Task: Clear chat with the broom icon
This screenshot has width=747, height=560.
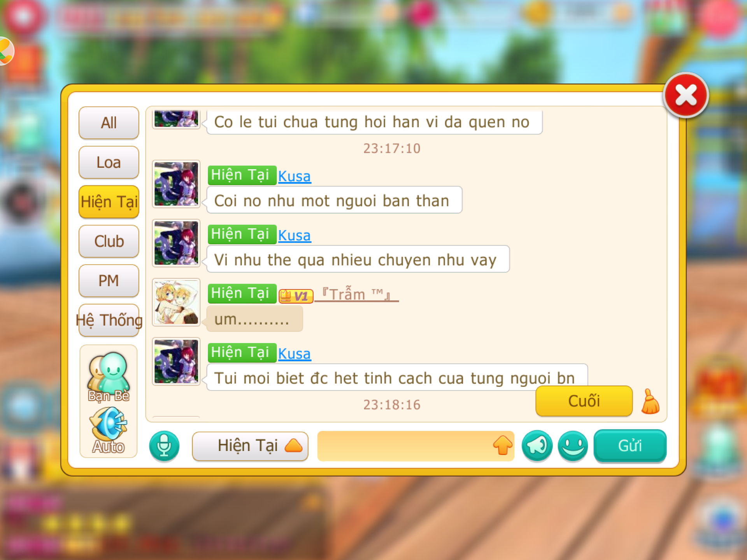Action: tap(650, 401)
